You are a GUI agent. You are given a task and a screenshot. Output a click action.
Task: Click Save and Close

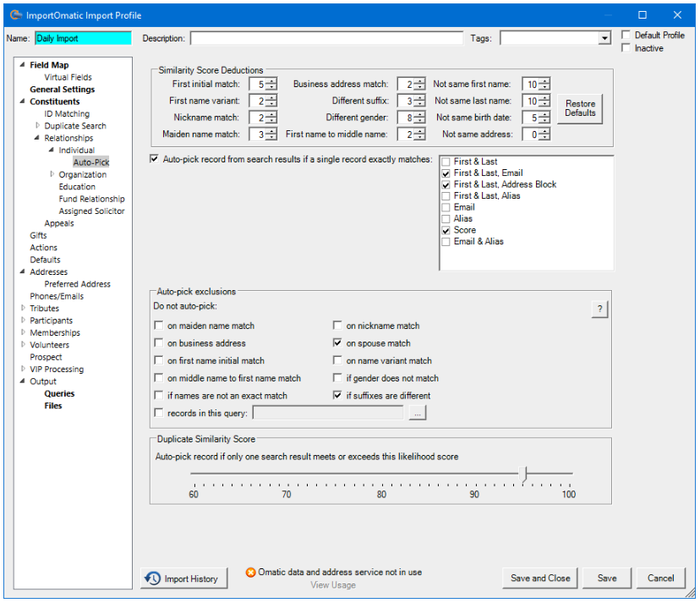click(540, 578)
